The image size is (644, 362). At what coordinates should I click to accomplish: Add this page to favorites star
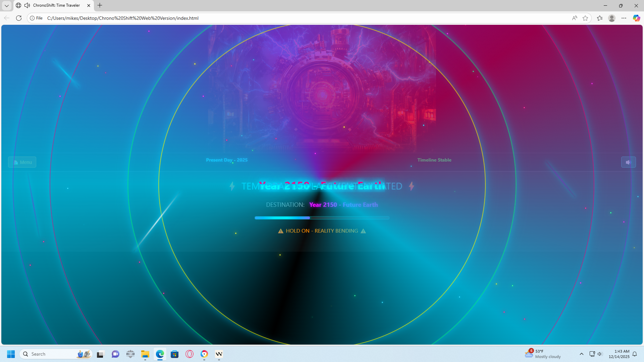[585, 18]
